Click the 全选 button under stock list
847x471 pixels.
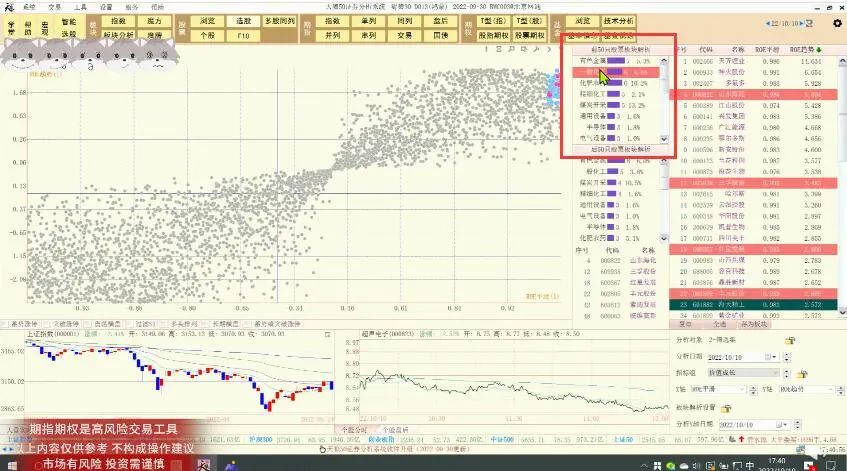720,325
